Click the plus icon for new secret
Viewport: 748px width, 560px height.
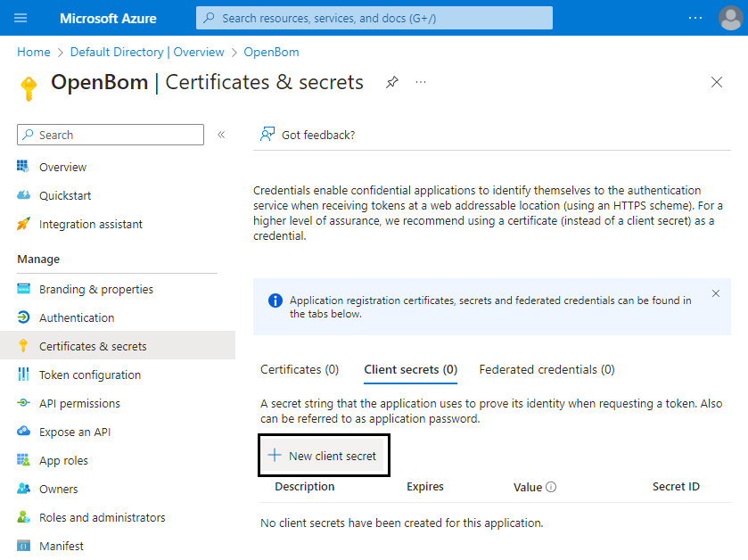click(275, 455)
